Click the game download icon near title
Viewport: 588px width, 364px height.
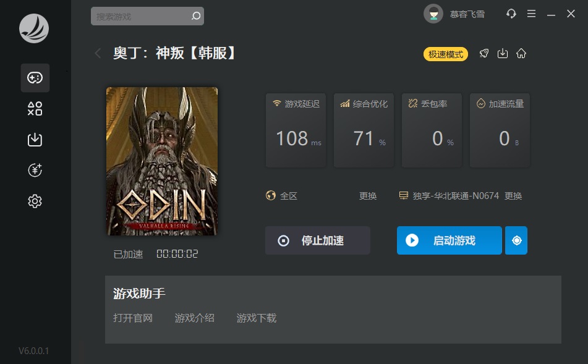[503, 54]
